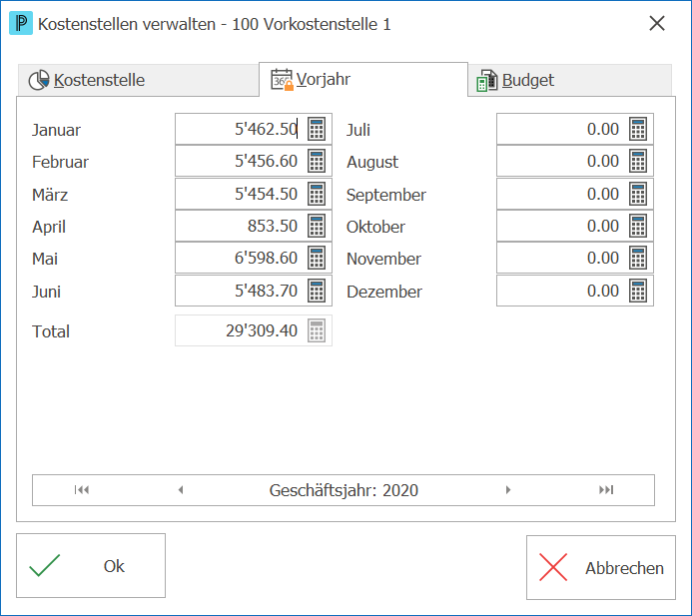Click the Total value 29'309.40

pyautogui.click(x=262, y=330)
